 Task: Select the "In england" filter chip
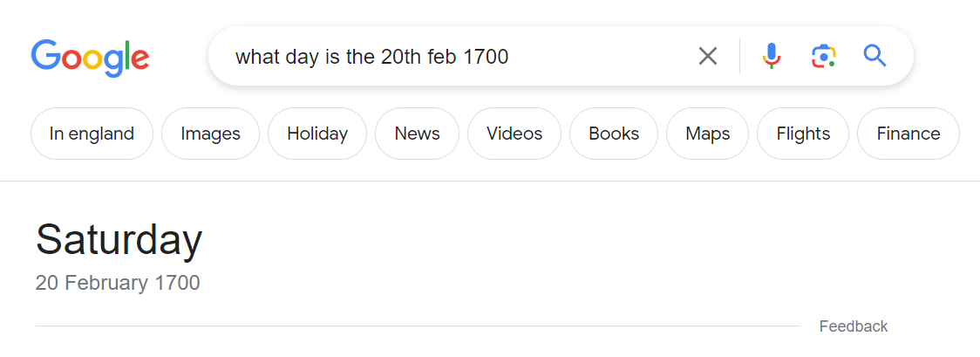(x=92, y=134)
